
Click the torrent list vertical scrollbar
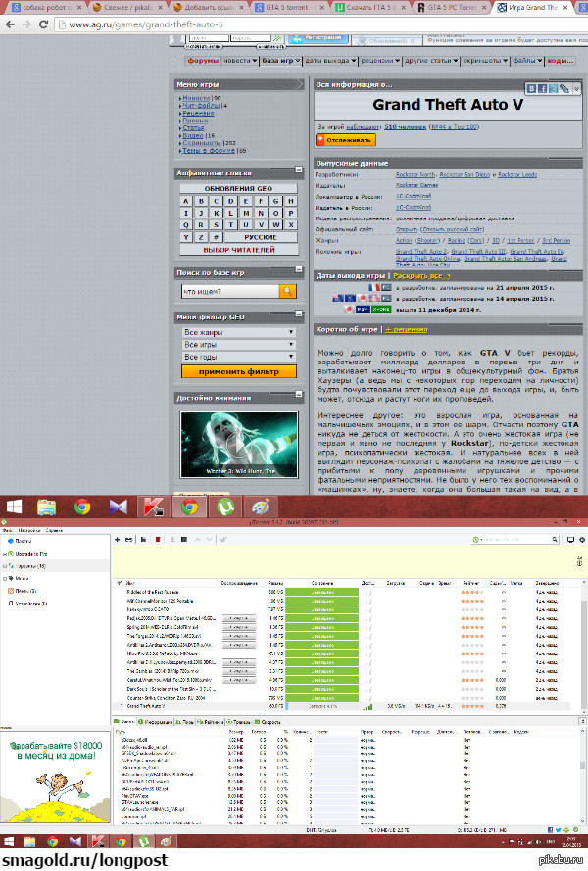(583, 648)
